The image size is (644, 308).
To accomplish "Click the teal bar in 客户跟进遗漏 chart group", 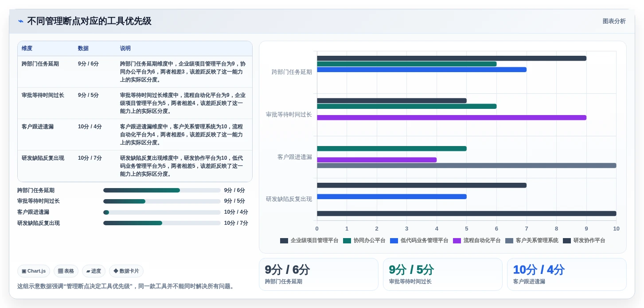I will pos(392,149).
